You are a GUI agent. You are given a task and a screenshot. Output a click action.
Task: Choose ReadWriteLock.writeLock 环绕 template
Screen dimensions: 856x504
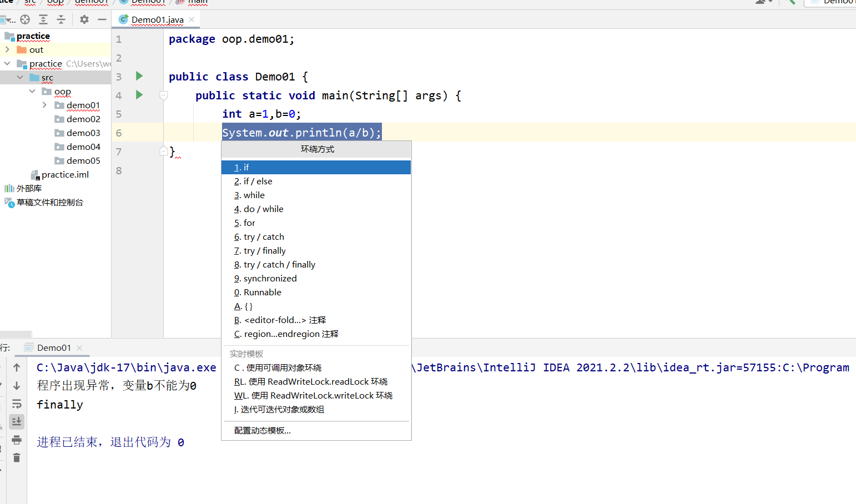(x=316, y=395)
